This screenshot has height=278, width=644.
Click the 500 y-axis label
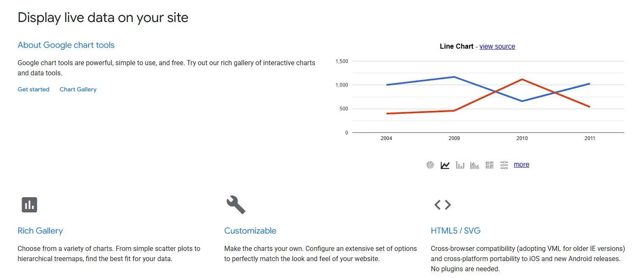(x=344, y=109)
